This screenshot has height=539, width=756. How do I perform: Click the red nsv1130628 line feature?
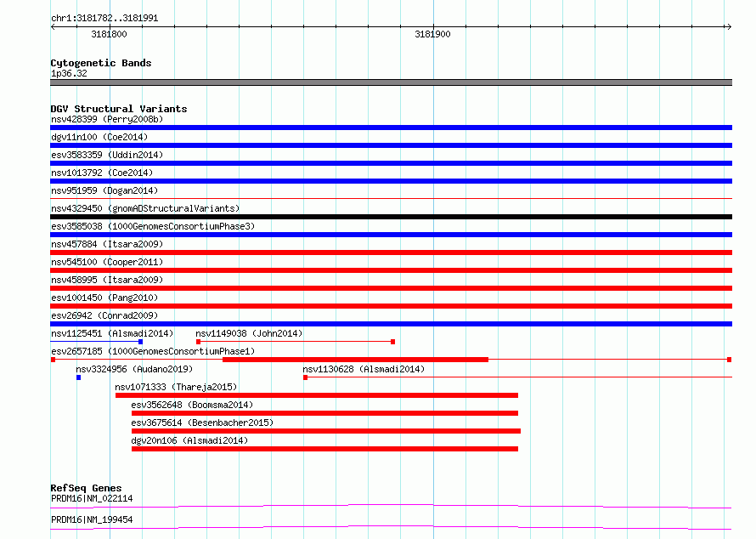(517, 377)
